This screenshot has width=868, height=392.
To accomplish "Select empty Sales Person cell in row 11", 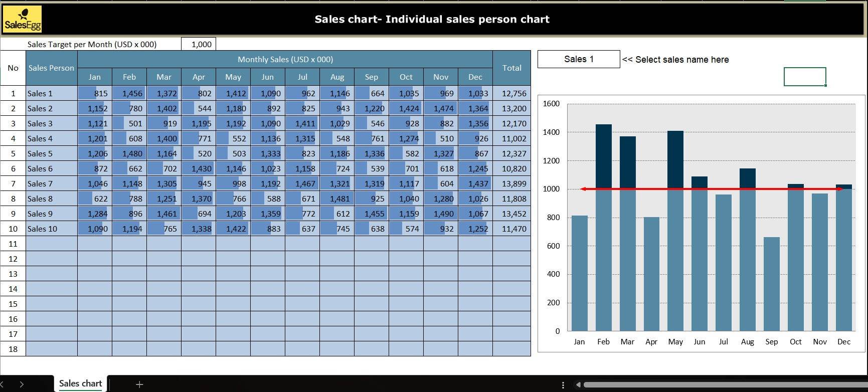I will (x=51, y=244).
